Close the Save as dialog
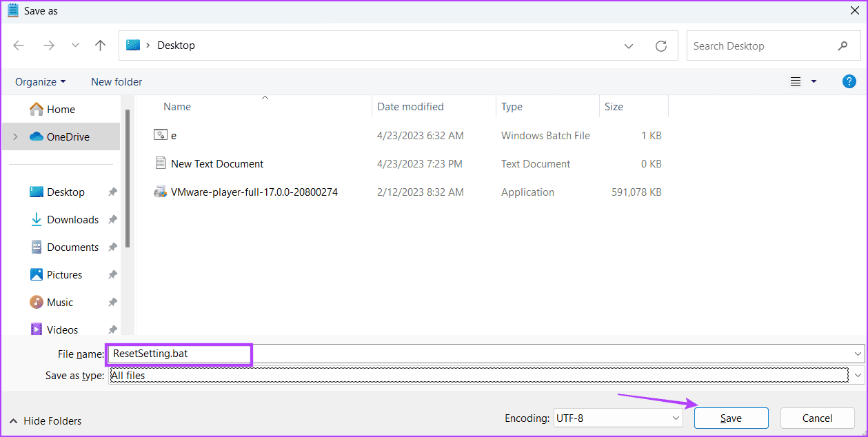This screenshot has height=437, width=868. (854, 10)
